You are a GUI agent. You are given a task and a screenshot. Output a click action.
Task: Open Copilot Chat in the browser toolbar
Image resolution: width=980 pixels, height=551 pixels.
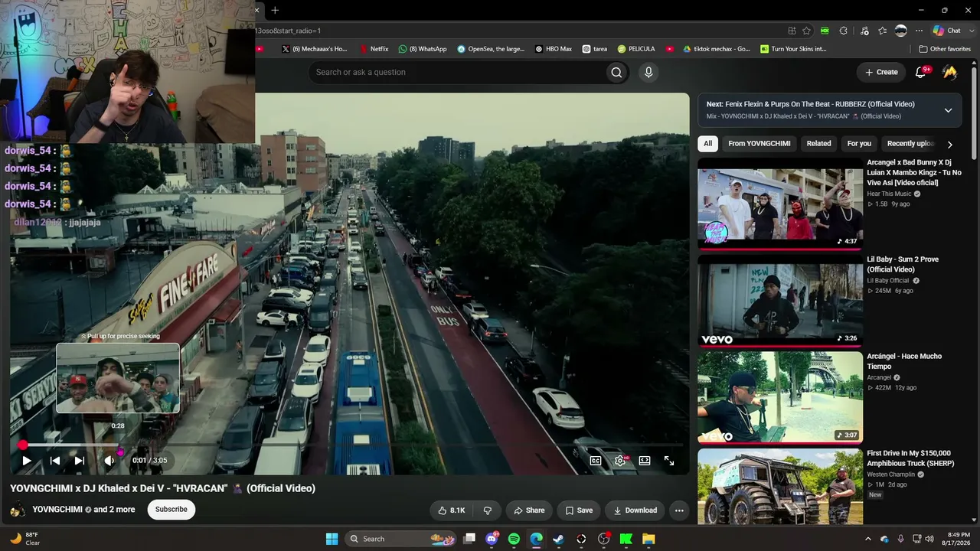pos(947,31)
